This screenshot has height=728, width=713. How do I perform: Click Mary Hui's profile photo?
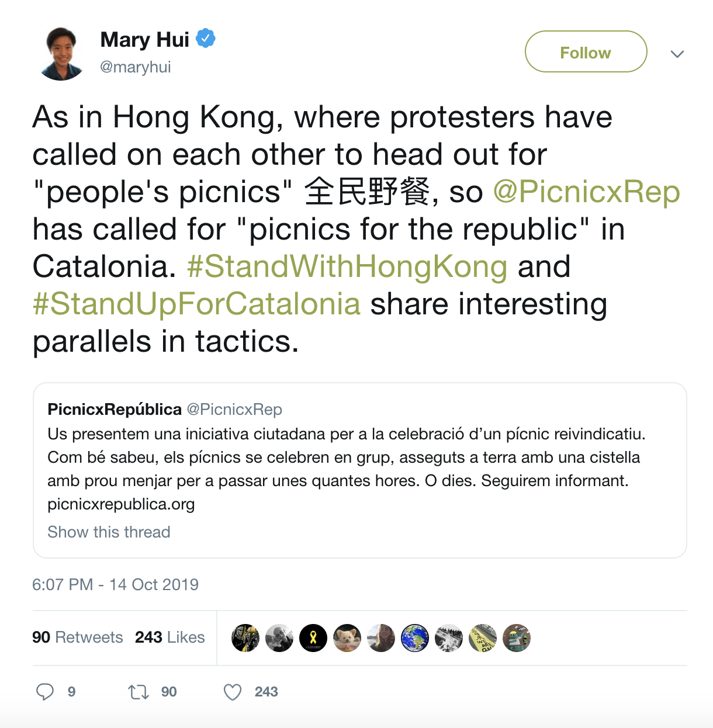(x=61, y=53)
